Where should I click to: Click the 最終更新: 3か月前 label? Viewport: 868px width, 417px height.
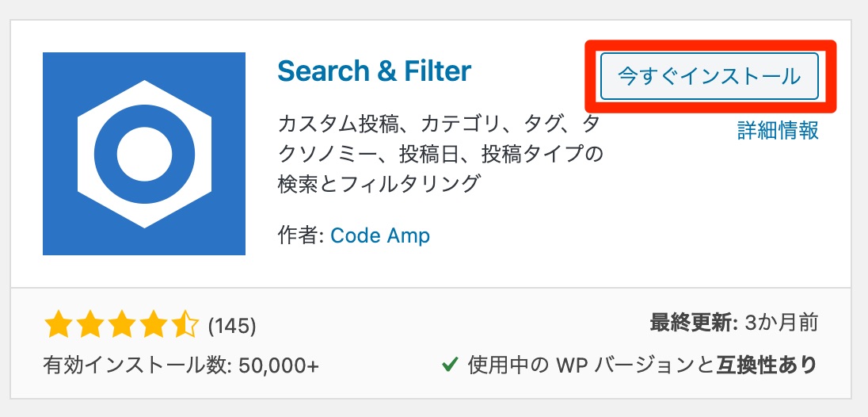733,323
